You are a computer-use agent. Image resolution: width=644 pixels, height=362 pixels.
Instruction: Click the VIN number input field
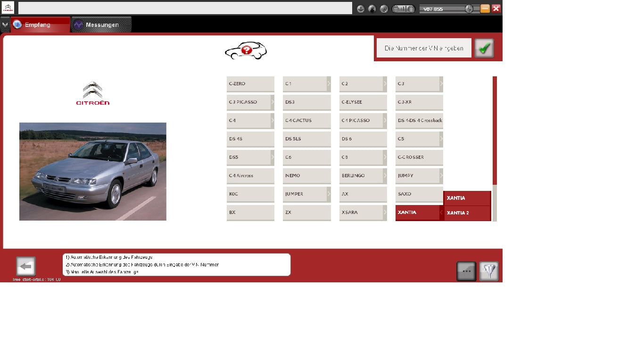click(424, 48)
